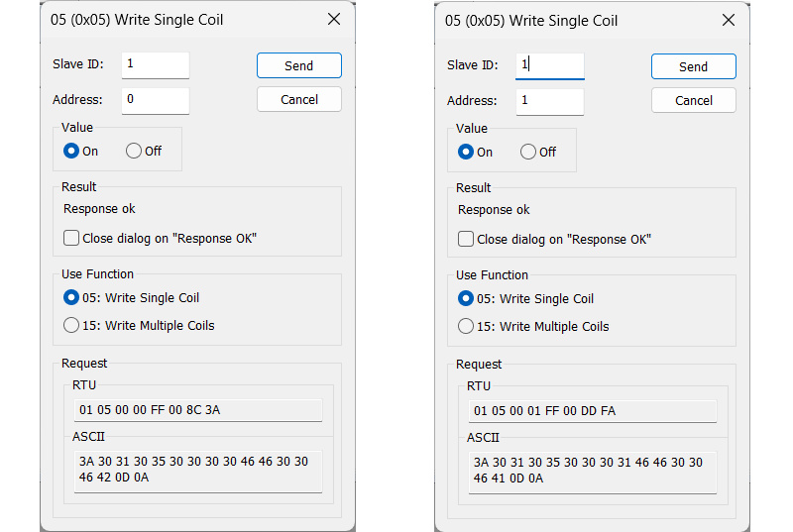This screenshot has width=793, height=532.
Task: Enable close on Response OK, left dialog
Action: pos(71,238)
